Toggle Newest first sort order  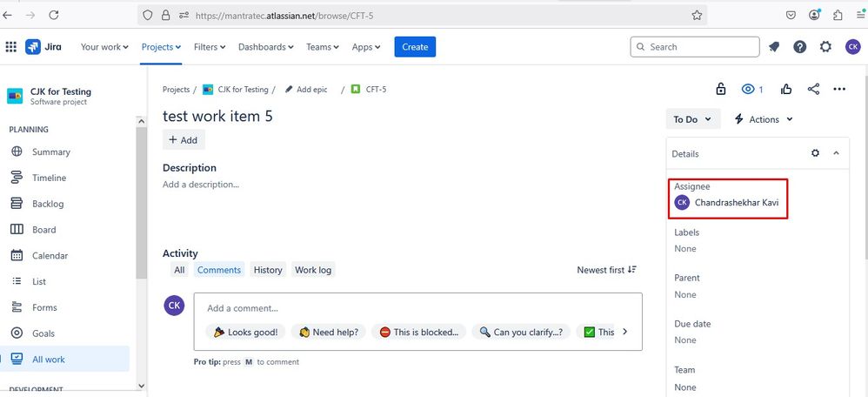[607, 270]
